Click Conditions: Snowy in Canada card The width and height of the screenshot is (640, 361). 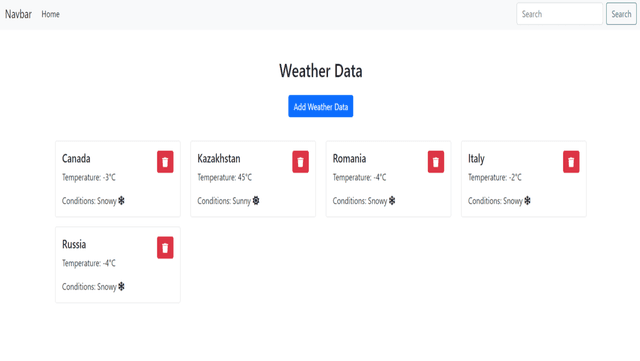tap(89, 201)
